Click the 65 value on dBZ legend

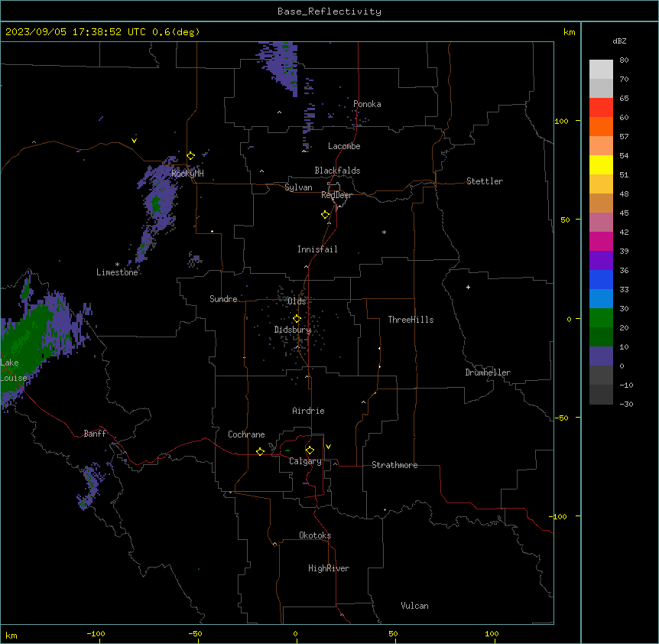point(624,99)
